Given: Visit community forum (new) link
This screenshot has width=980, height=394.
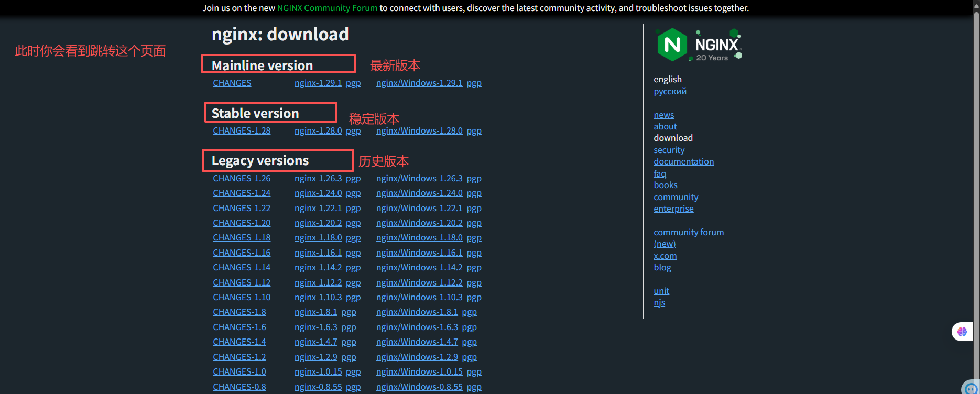Looking at the screenshot, I should coord(689,238).
